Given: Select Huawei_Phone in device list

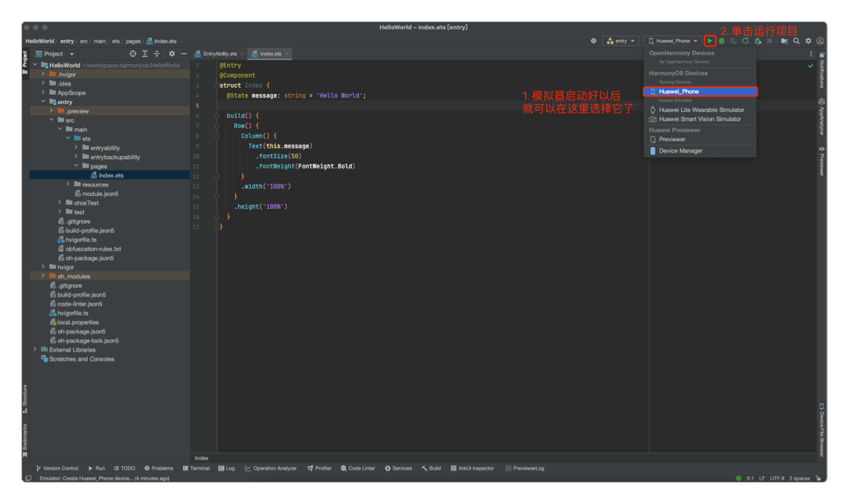Looking at the screenshot, I should 700,91.
